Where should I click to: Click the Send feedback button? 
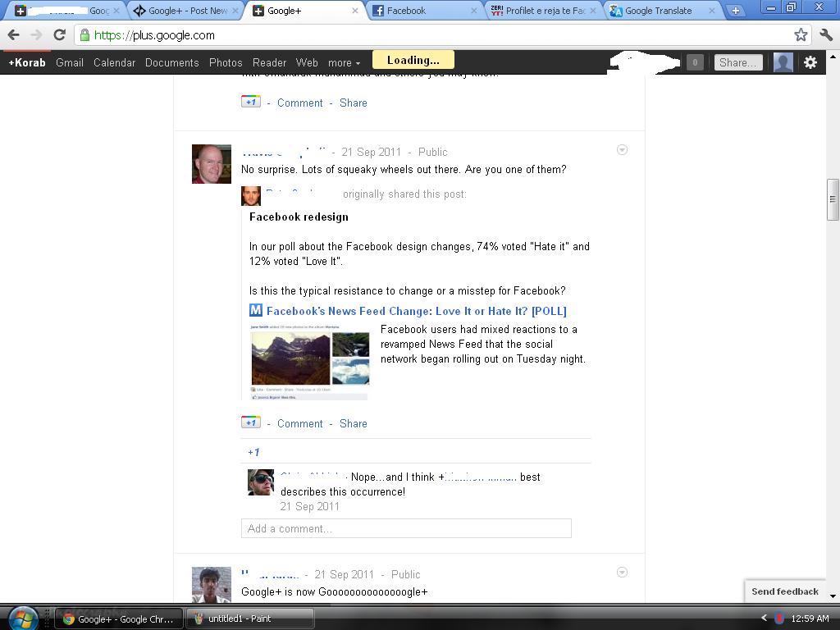[785, 591]
